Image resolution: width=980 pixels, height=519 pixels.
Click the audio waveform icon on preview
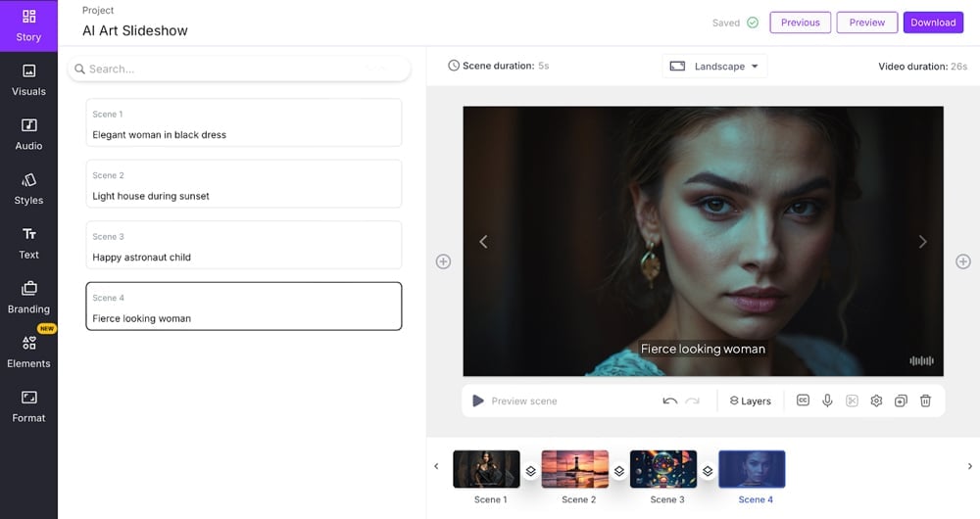(x=922, y=360)
